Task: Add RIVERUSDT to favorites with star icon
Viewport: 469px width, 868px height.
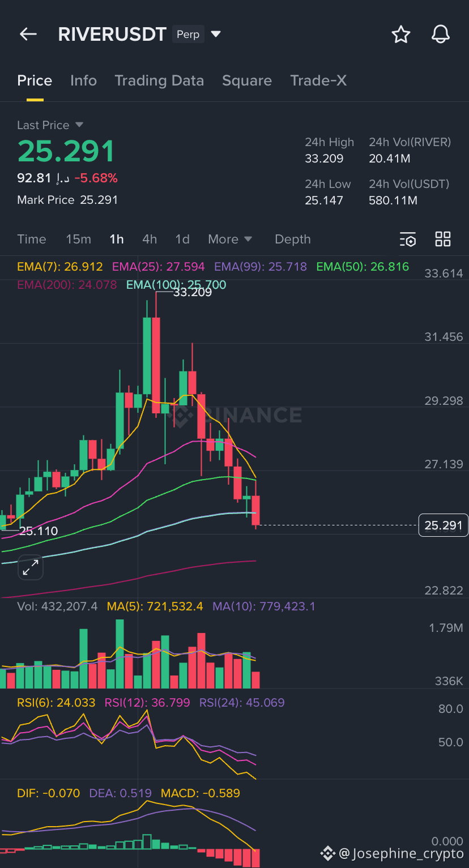Action: click(x=401, y=35)
